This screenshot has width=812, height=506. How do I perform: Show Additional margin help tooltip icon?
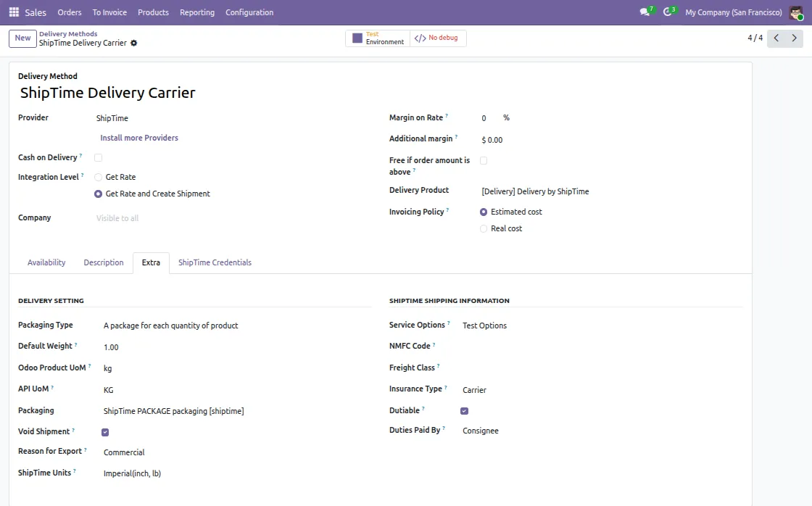point(456,136)
